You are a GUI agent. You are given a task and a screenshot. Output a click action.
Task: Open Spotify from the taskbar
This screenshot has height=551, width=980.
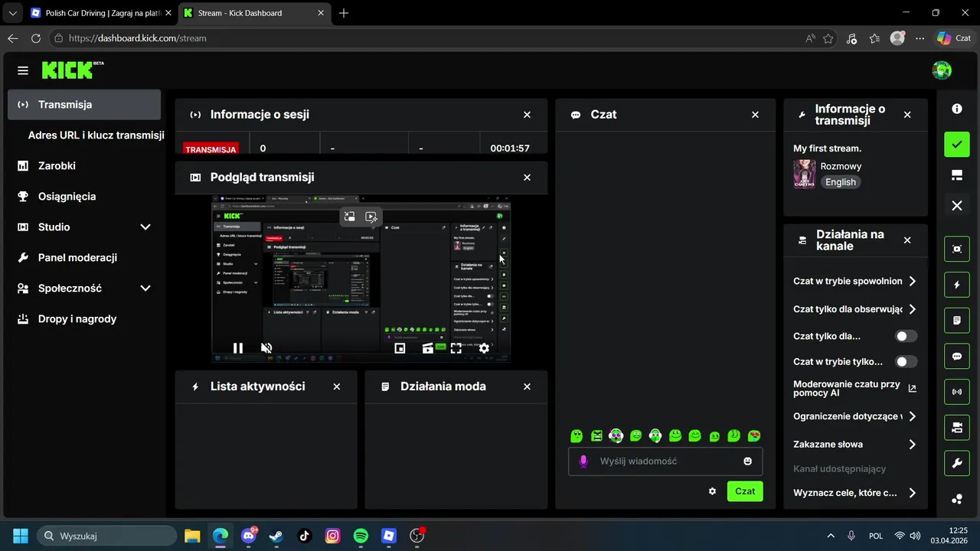[361, 536]
